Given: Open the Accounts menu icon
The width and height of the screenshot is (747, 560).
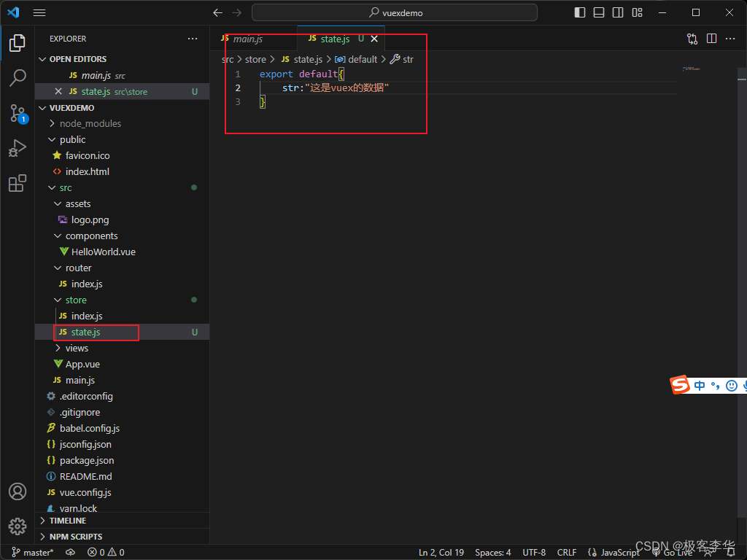Looking at the screenshot, I should point(18,491).
